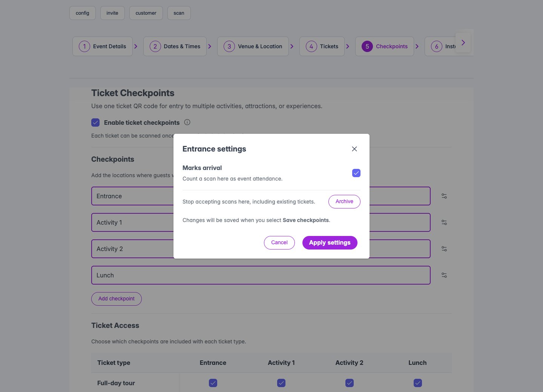Open the customer tab
The width and height of the screenshot is (543, 392).
click(146, 13)
